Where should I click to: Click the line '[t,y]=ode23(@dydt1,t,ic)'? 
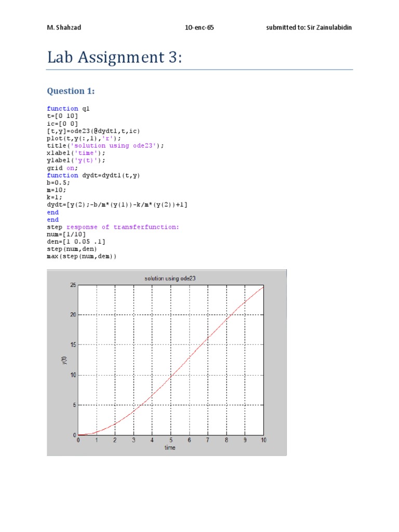point(94,131)
